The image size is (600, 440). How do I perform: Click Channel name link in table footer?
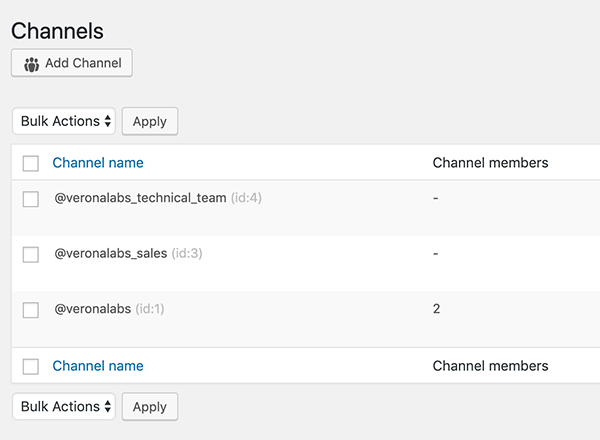(x=98, y=366)
